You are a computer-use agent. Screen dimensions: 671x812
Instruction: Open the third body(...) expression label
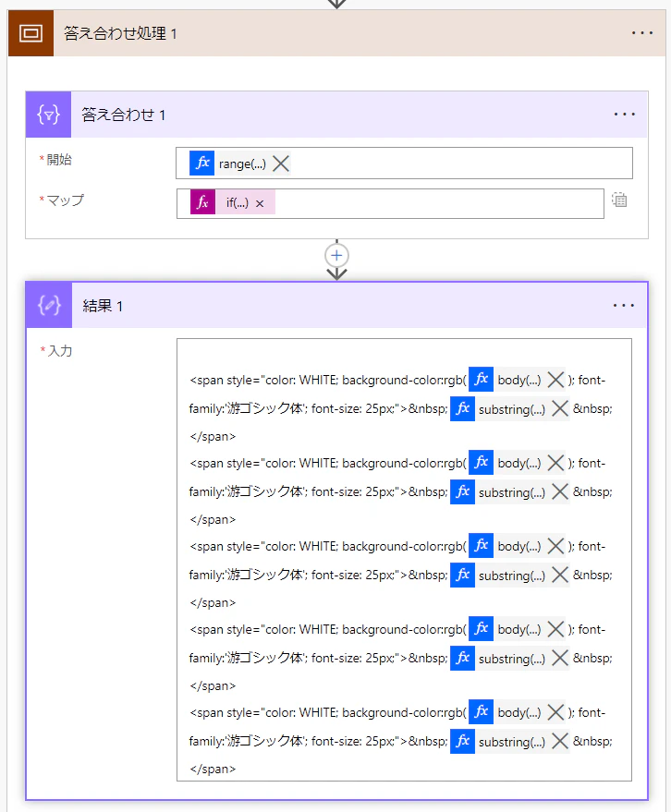[519, 546]
